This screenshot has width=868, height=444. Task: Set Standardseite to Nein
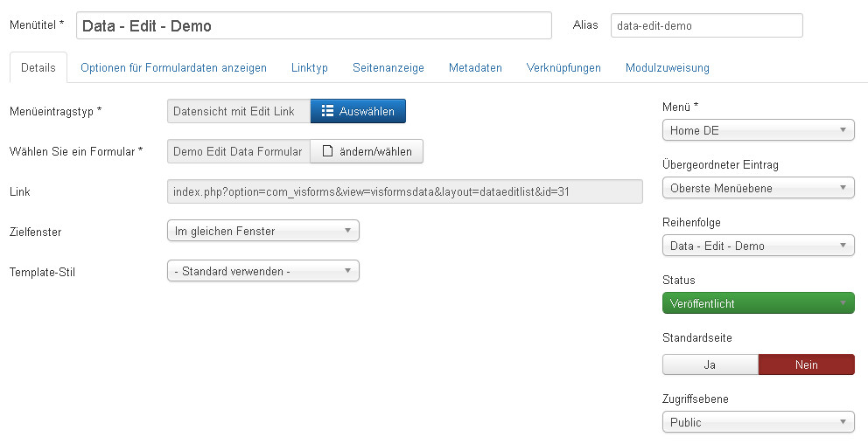pyautogui.click(x=806, y=364)
